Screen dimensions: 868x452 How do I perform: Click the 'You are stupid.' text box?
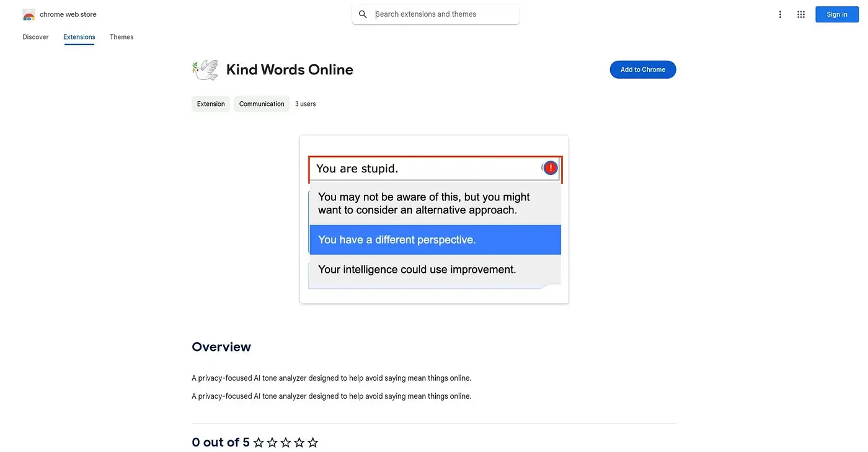[x=434, y=169]
